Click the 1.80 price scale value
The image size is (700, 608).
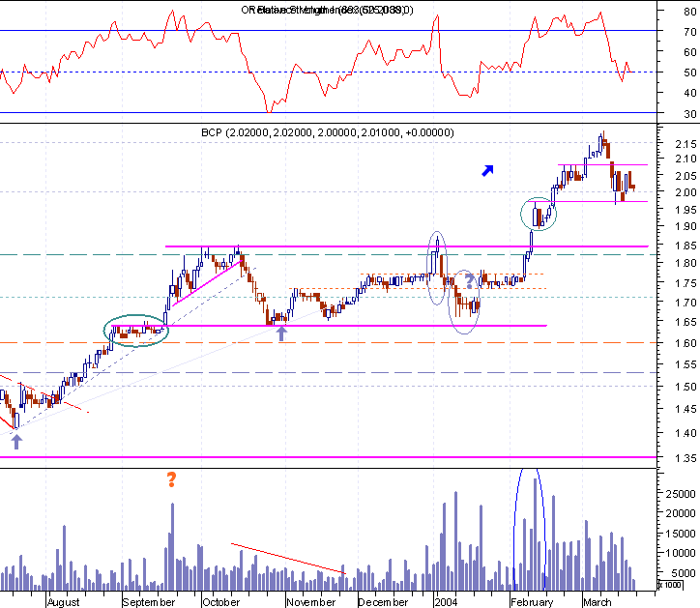(x=685, y=263)
